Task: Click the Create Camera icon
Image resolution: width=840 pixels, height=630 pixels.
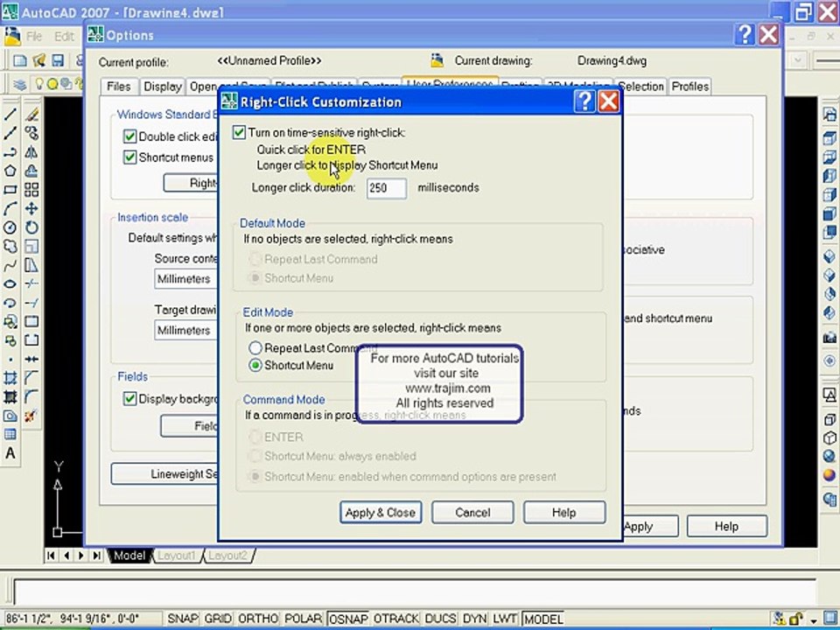Action: pos(829,337)
